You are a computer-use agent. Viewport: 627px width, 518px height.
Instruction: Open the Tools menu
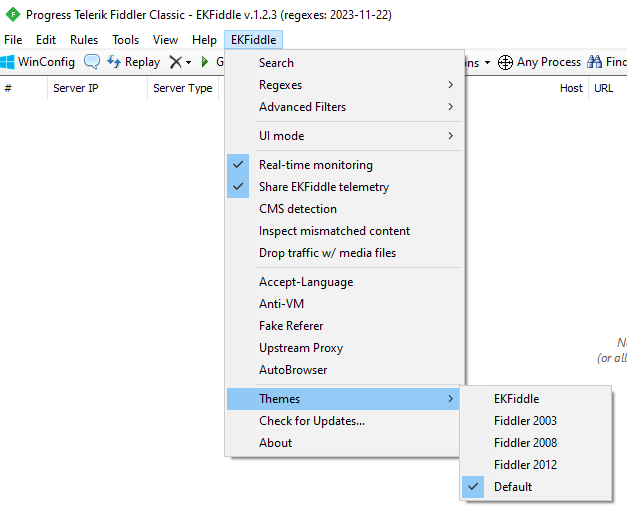click(126, 40)
